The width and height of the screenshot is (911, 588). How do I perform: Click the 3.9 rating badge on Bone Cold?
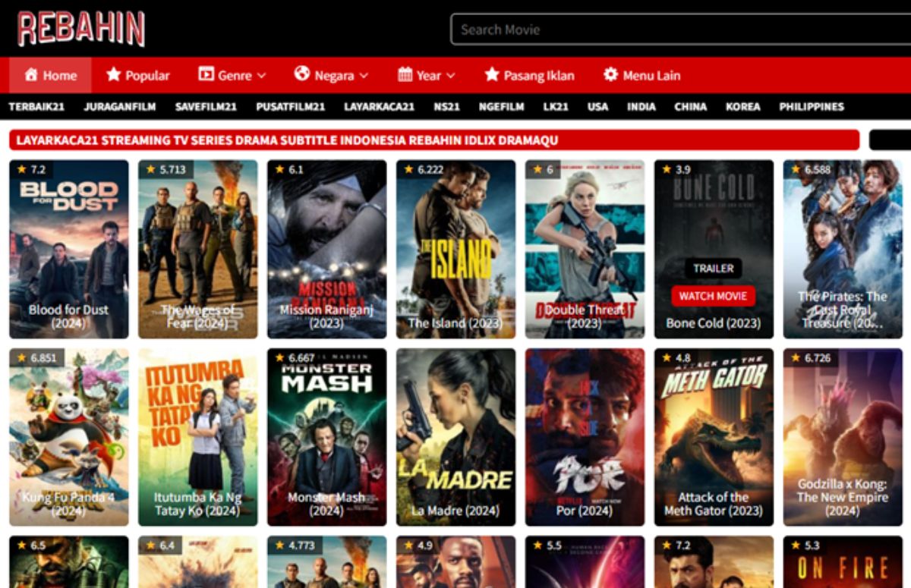click(x=676, y=169)
